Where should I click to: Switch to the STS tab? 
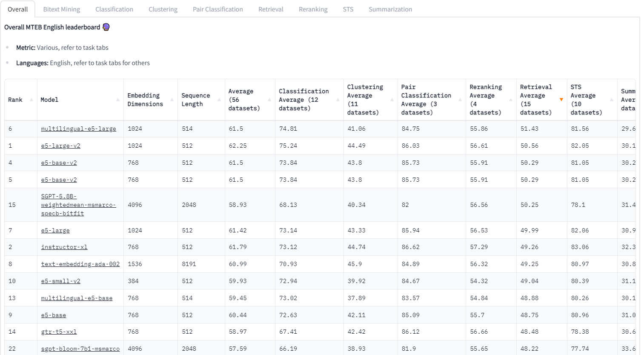tap(348, 9)
